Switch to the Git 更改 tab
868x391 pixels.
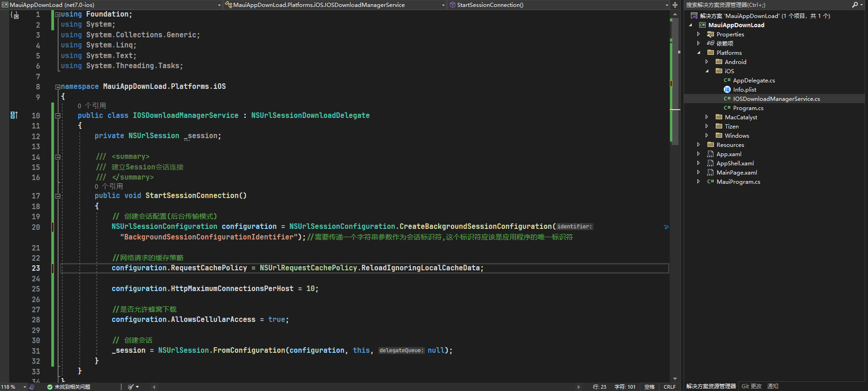pyautogui.click(x=752, y=386)
